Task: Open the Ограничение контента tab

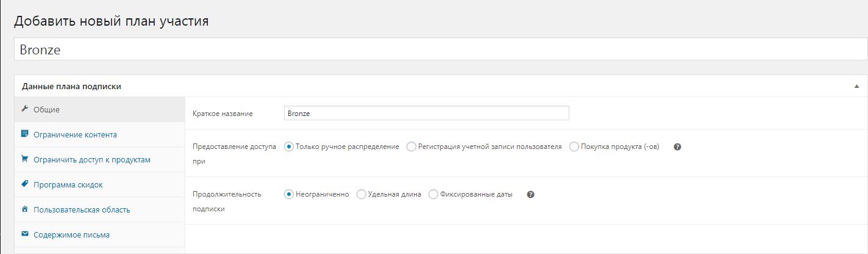Action: point(75,134)
